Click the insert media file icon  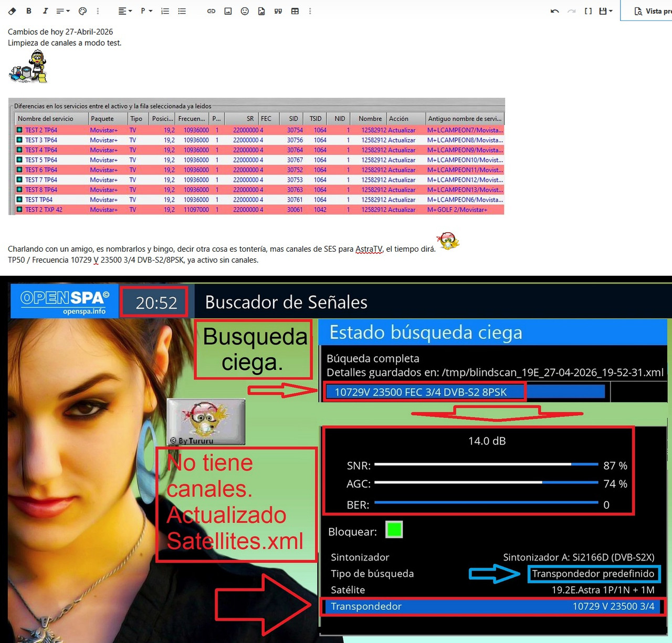pyautogui.click(x=261, y=11)
